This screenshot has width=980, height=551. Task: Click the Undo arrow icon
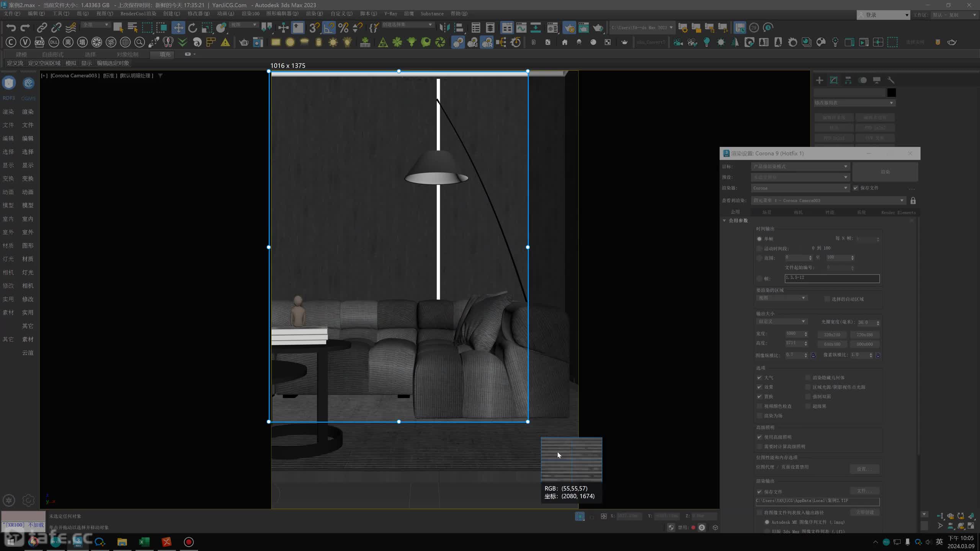(11, 28)
